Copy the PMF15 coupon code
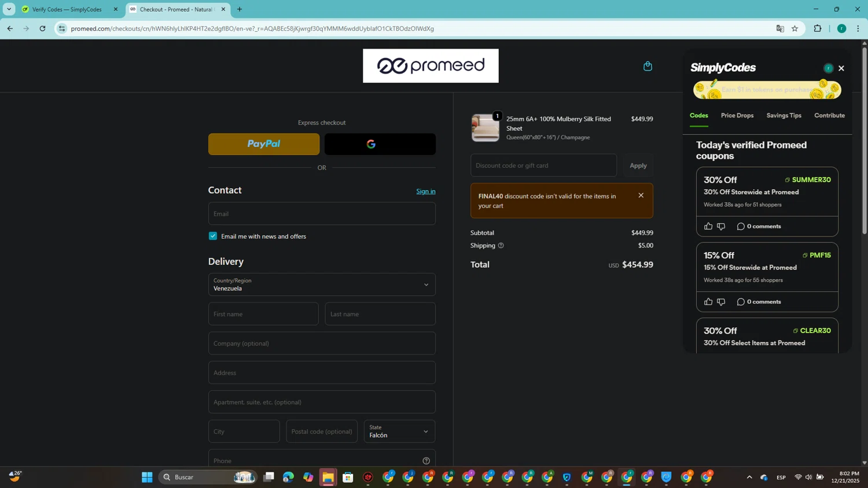The image size is (868, 488). [x=816, y=255]
